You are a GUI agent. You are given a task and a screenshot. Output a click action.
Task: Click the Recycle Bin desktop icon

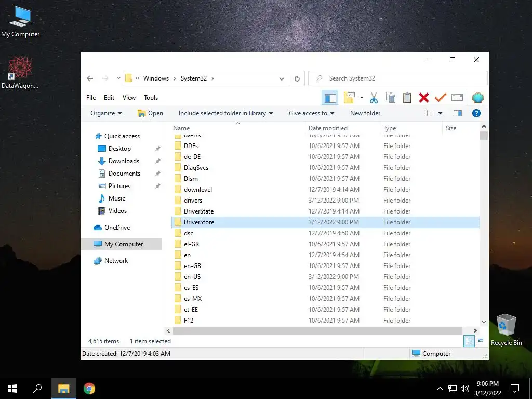506,330
